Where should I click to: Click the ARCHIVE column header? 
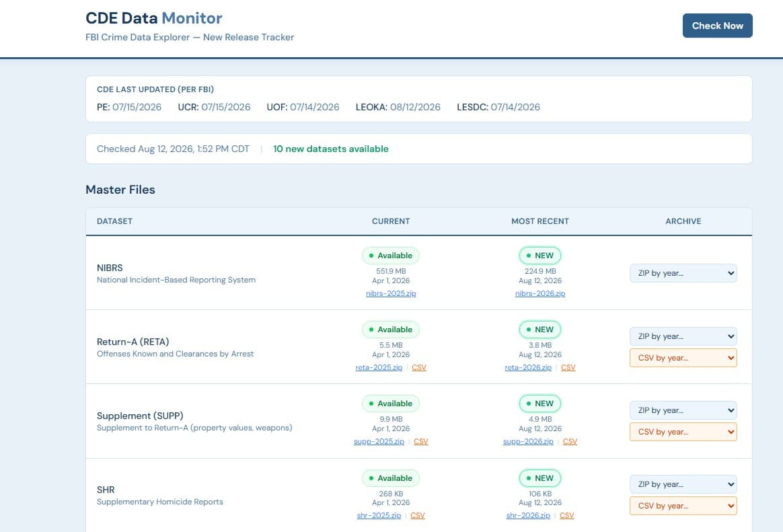(x=683, y=221)
